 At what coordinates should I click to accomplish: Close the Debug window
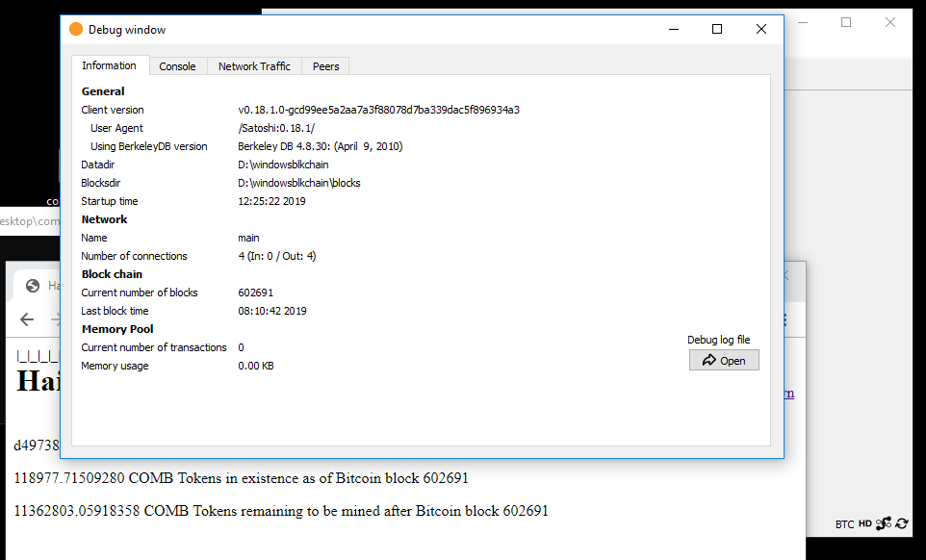click(x=761, y=29)
